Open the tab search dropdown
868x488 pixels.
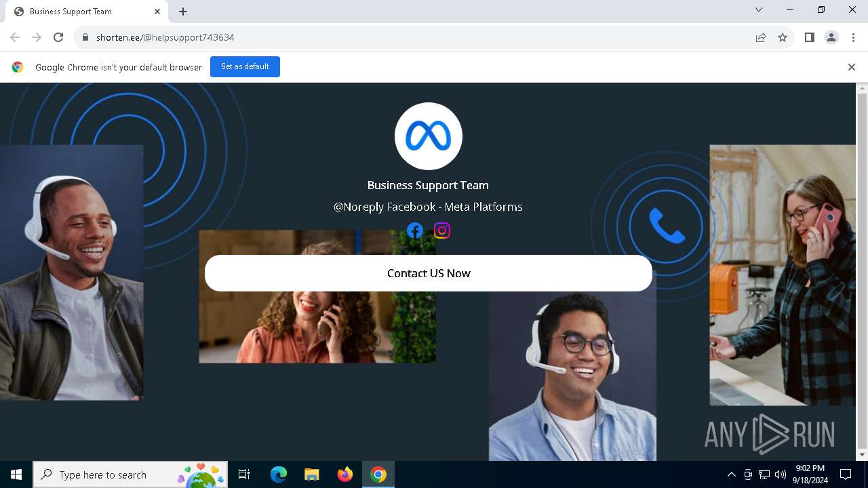759,10
